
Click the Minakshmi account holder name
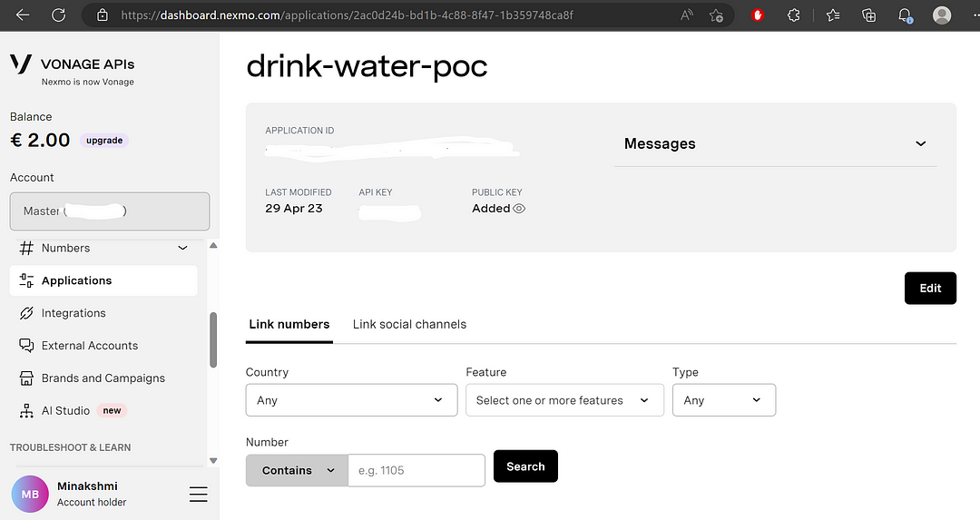pos(87,486)
